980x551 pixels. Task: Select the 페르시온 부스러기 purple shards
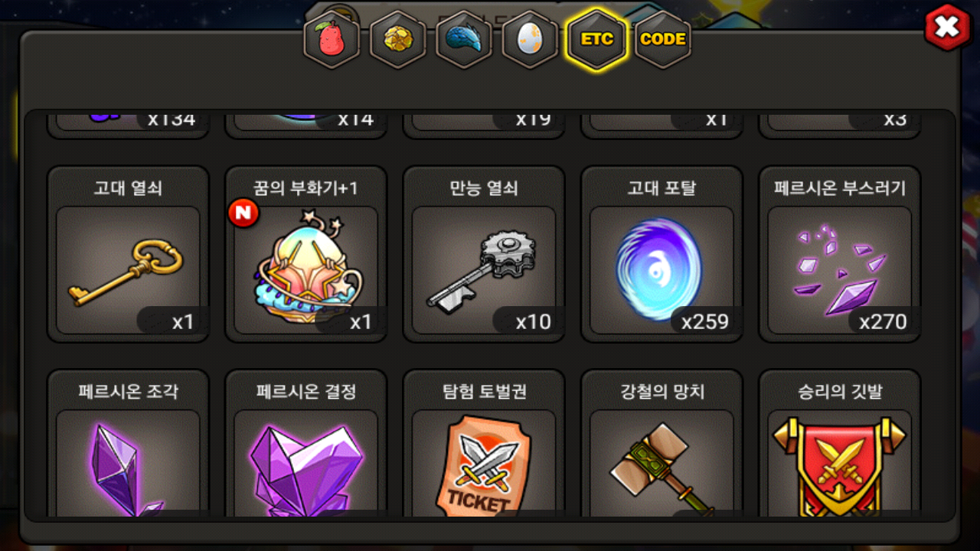point(839,254)
